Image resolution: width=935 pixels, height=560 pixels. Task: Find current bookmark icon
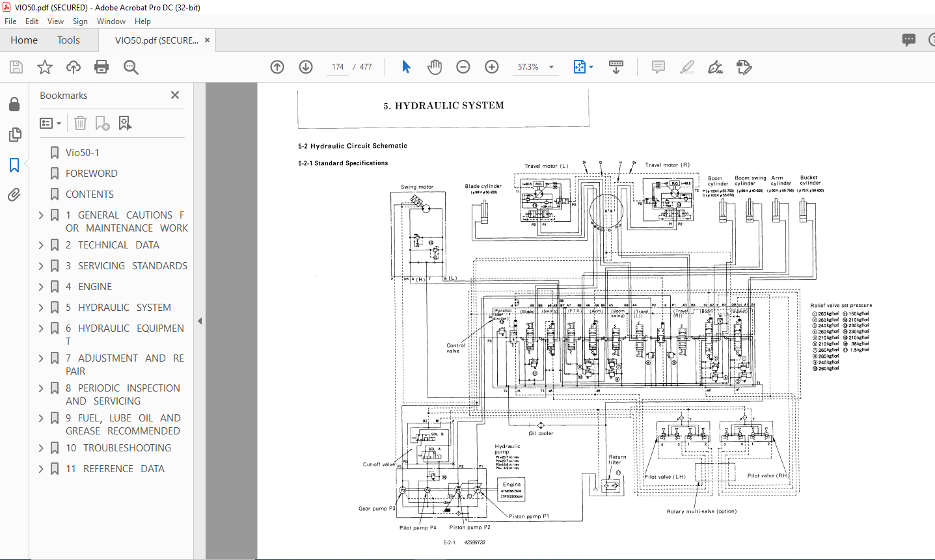[125, 123]
